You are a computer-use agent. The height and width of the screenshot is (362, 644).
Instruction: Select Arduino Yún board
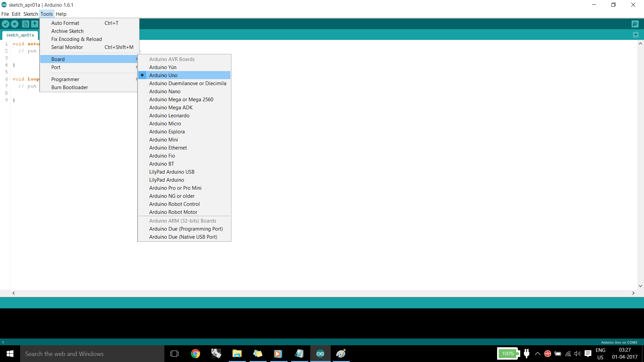pyautogui.click(x=184, y=67)
